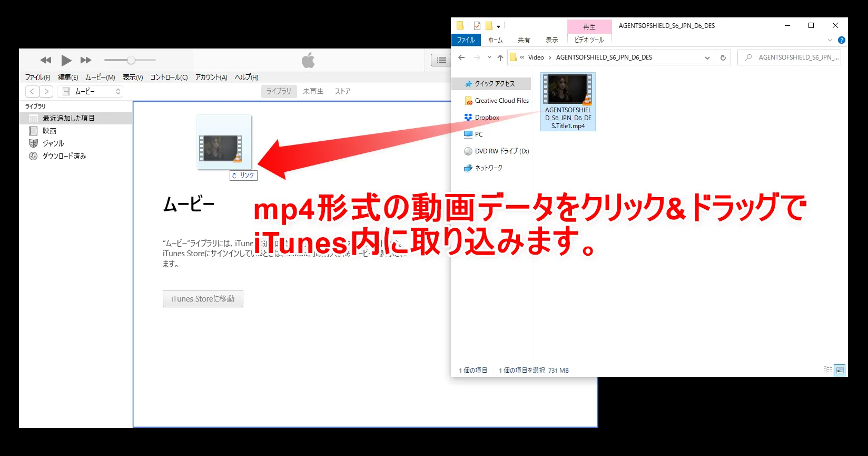This screenshot has height=456, width=868.
Task: Select the 未再生 tab in iTunes
Action: click(313, 91)
